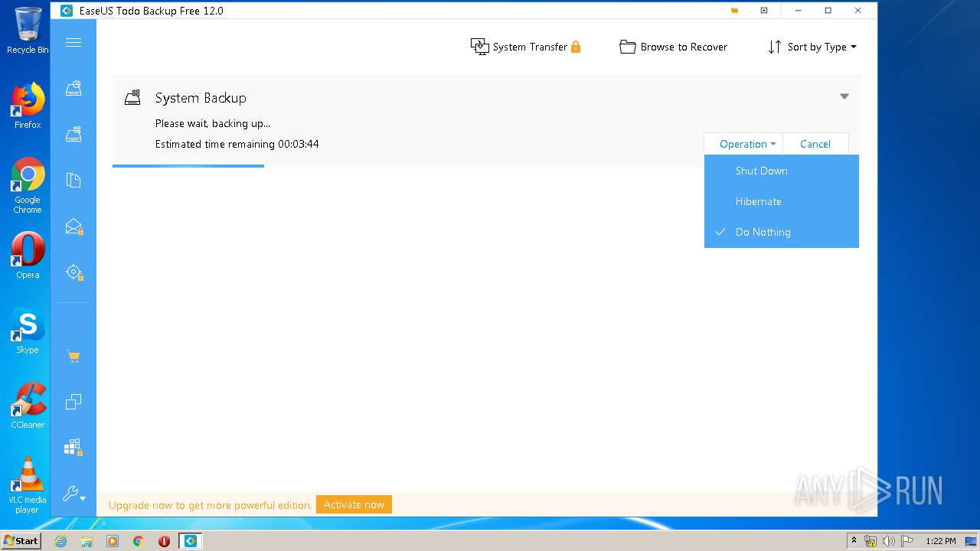Select the Google Chrome desktop shortcut
980x551 pixels.
(28, 185)
